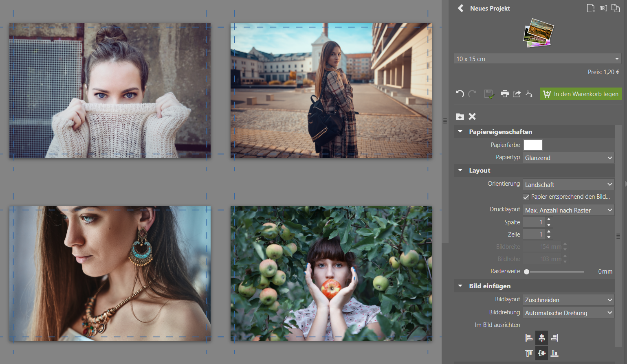Click the back arrow next to 'Neues Projekt'
This screenshot has width=627, height=364.
[460, 8]
